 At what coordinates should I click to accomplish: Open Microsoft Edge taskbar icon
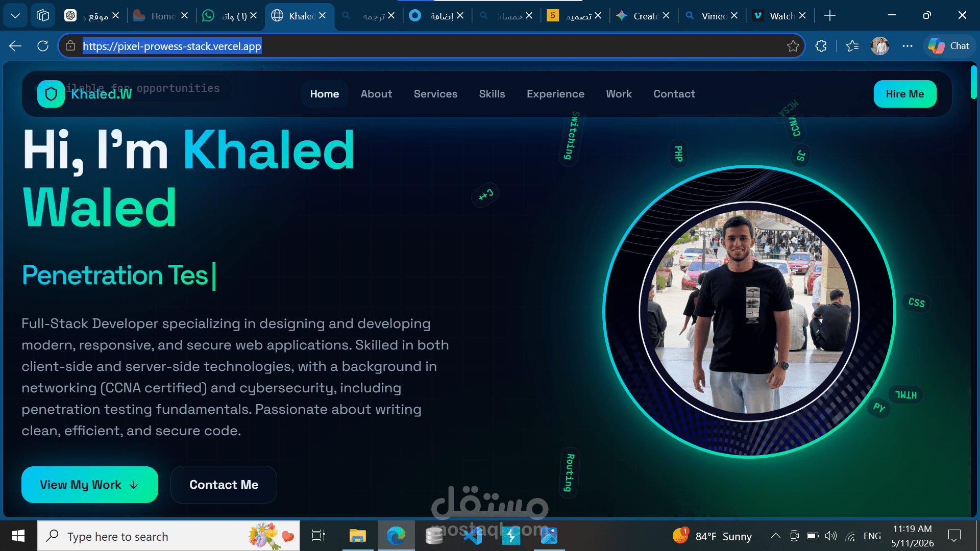tap(396, 536)
